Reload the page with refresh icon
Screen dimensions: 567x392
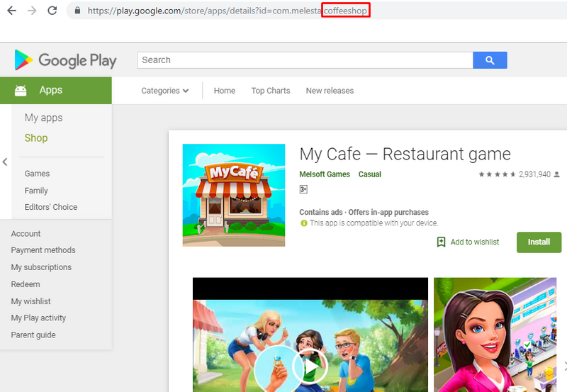point(52,11)
